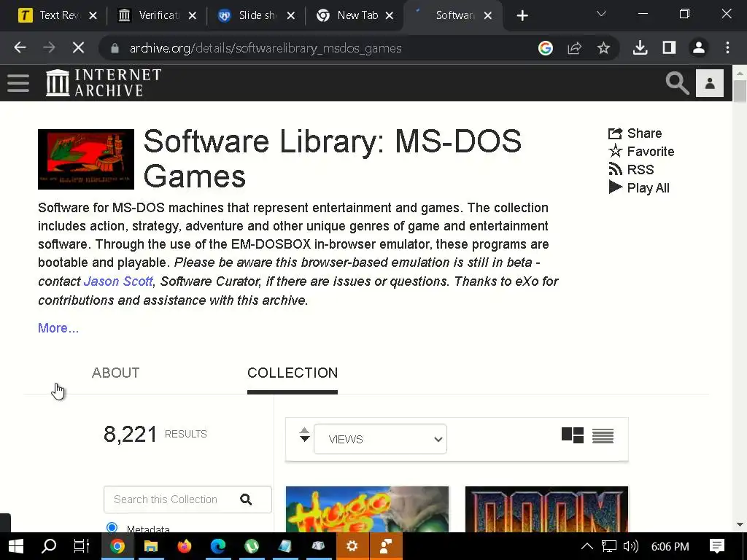
Task: View site info padlock icon
Action: click(115, 48)
